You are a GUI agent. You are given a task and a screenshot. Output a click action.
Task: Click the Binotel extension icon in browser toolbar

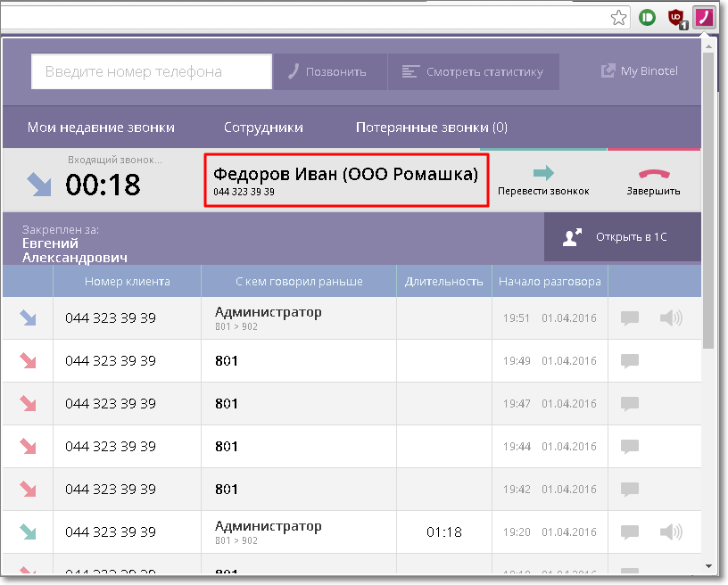(705, 17)
